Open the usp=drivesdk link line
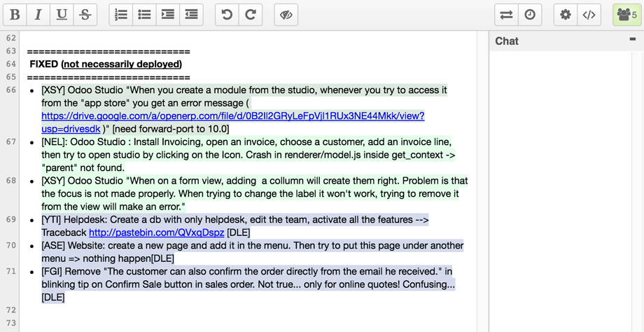This screenshot has width=644, height=332. [x=71, y=129]
